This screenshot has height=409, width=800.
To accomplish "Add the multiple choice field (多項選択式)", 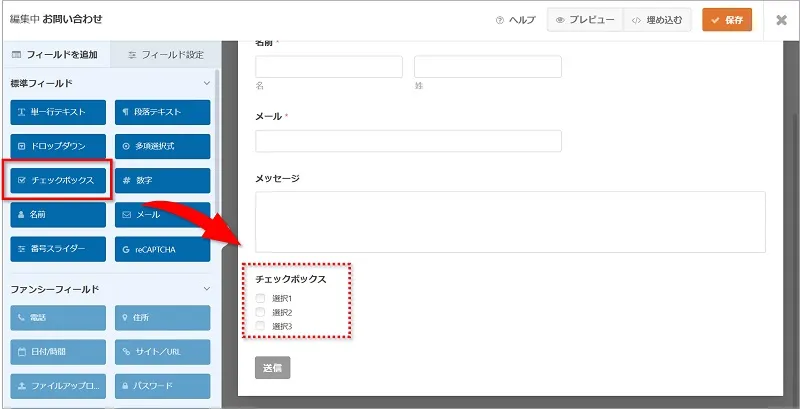I will (x=162, y=146).
